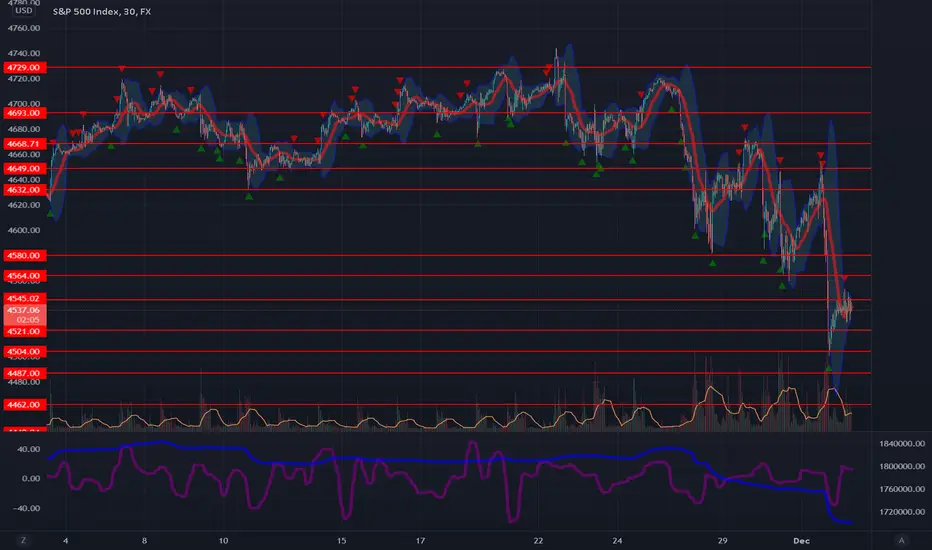Click the Z timezone button

point(24,540)
